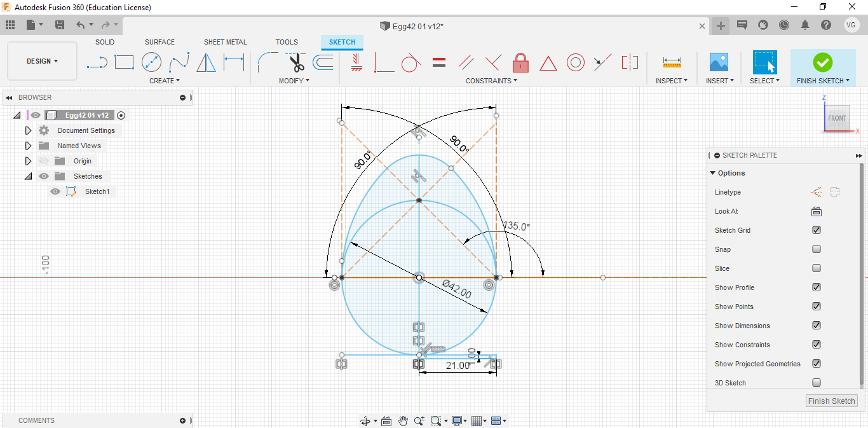868x428 pixels.
Task: Expand the Named Views tree node
Action: [28, 146]
